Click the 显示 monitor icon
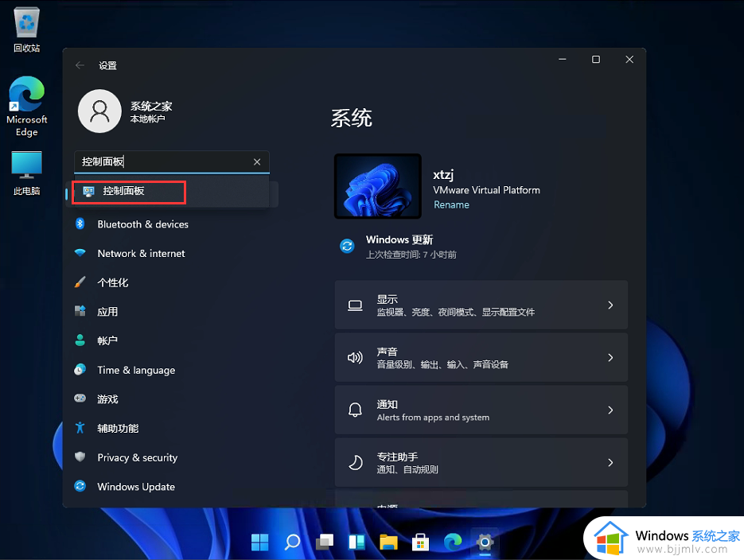 355,305
